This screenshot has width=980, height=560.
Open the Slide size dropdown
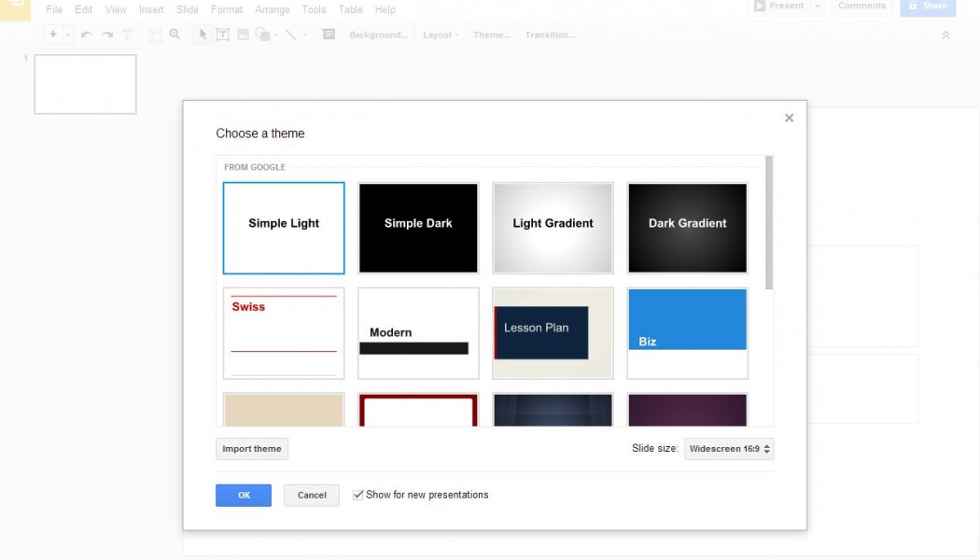coord(729,449)
